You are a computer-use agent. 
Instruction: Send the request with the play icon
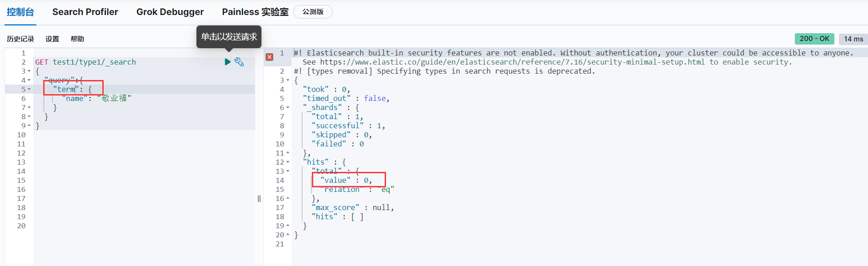pyautogui.click(x=227, y=62)
